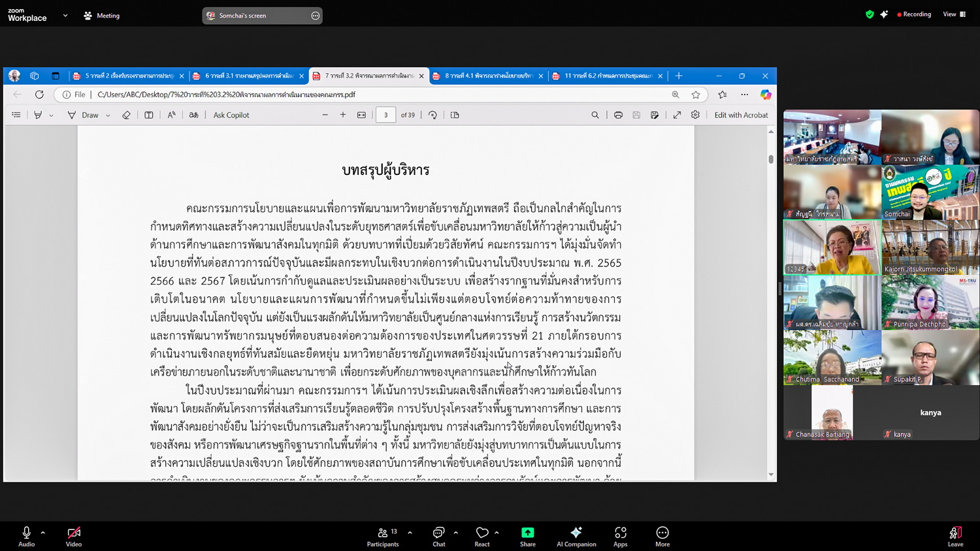Expand the arrow next to Participants
The width and height of the screenshot is (980, 551).
point(410,533)
